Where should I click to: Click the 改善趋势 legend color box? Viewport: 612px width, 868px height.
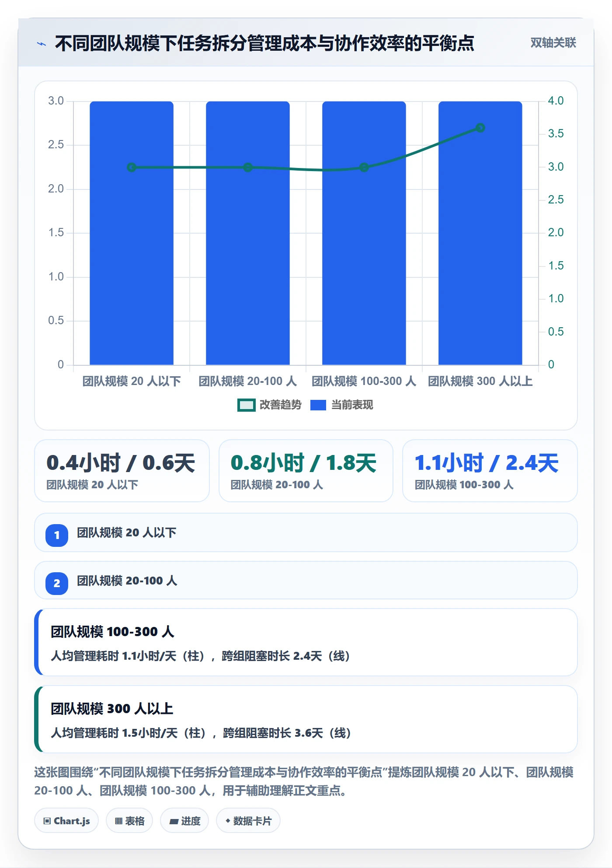click(246, 405)
